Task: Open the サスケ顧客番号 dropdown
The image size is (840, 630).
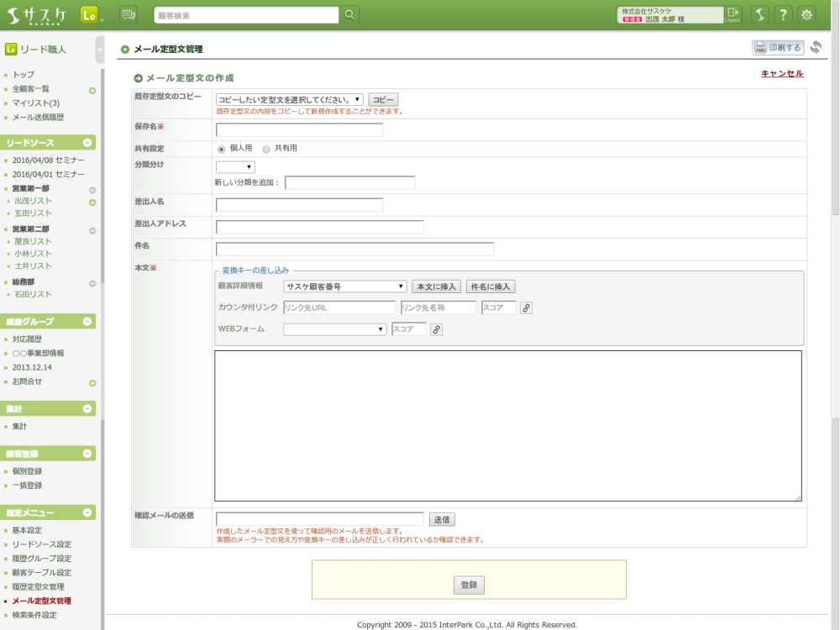Action: click(345, 286)
